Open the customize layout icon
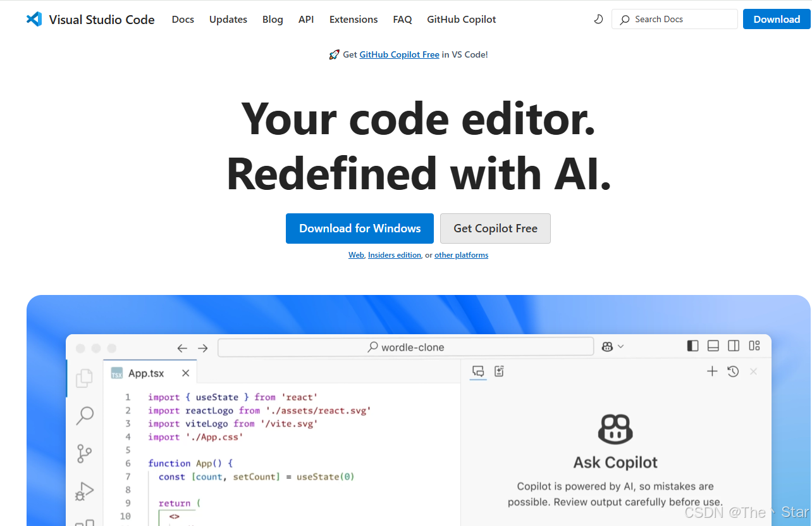Screen dimensions: 812x526 click(754, 346)
